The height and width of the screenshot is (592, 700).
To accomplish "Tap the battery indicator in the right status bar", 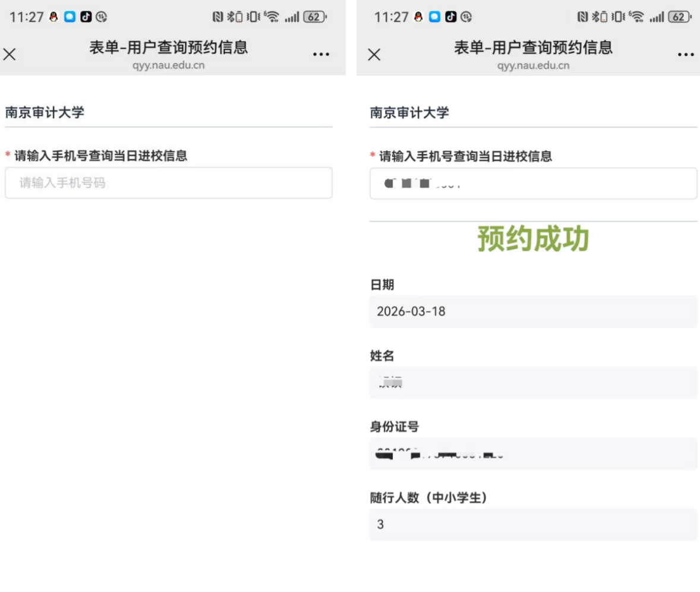I will [x=679, y=17].
